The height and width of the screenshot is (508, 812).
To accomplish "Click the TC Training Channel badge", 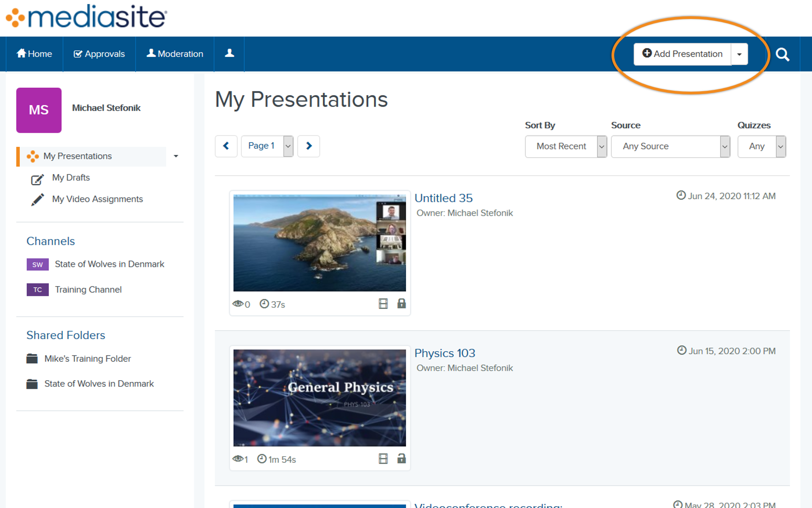I will click(x=37, y=289).
